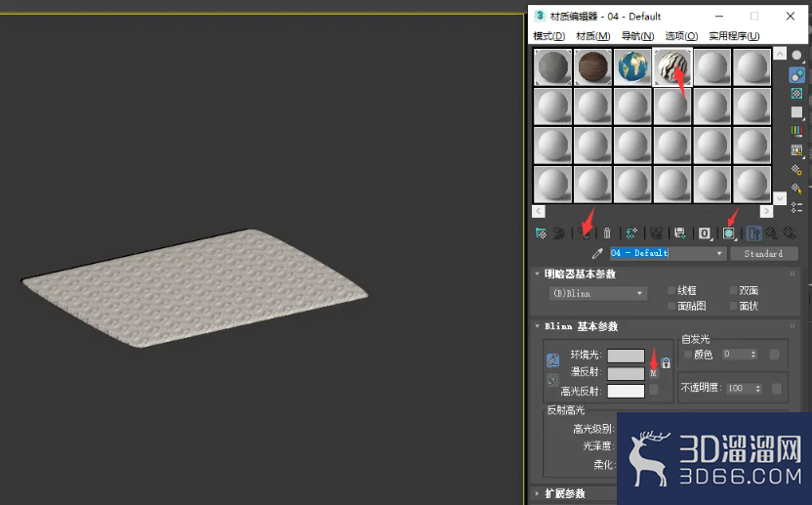Enable the 面状 checkbox
Screen dimensions: 812x505
[x=733, y=306]
